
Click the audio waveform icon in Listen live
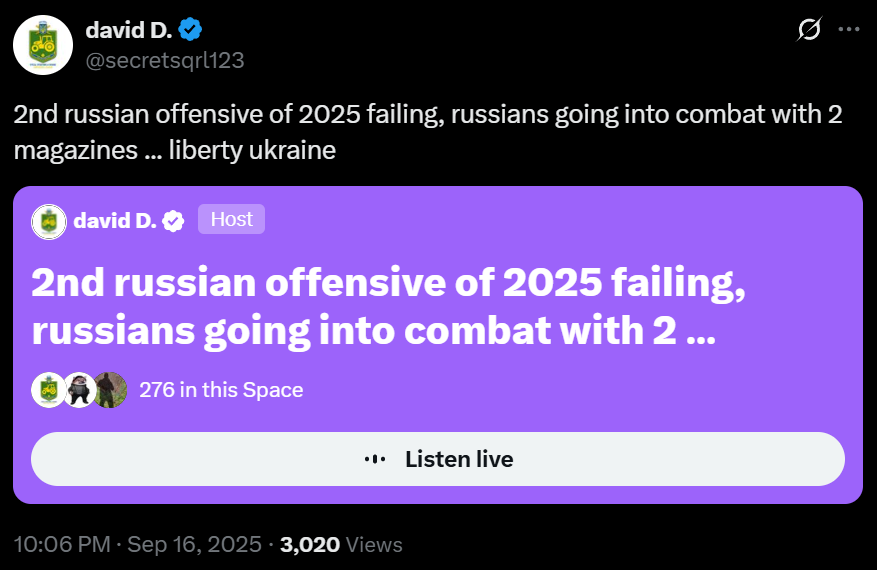375,459
